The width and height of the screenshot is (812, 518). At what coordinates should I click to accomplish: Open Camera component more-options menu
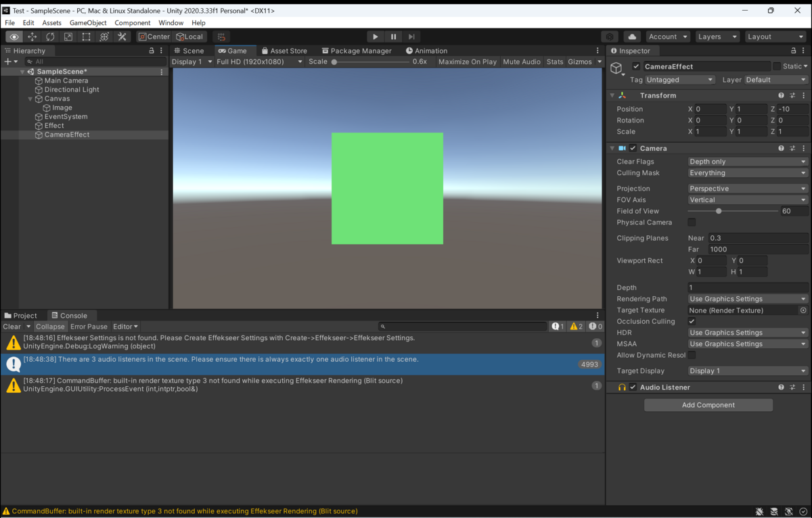click(804, 148)
